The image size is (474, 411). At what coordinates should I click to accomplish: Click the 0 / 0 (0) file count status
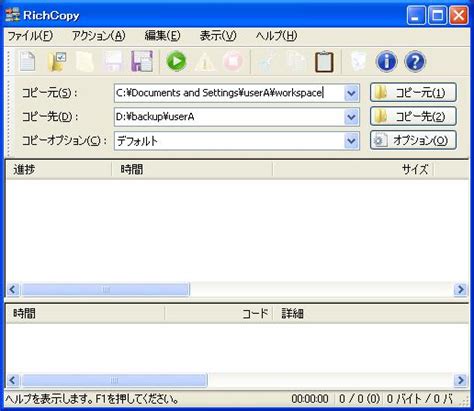(x=359, y=399)
